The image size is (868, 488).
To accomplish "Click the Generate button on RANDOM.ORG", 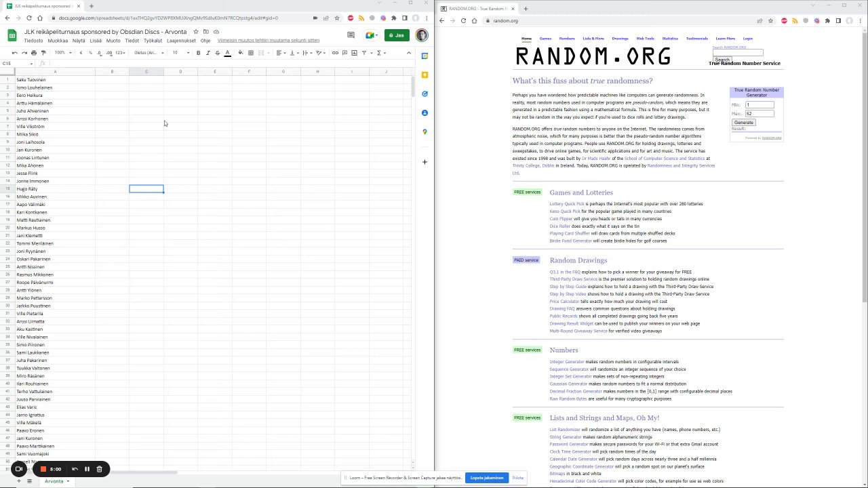I will tap(744, 123).
